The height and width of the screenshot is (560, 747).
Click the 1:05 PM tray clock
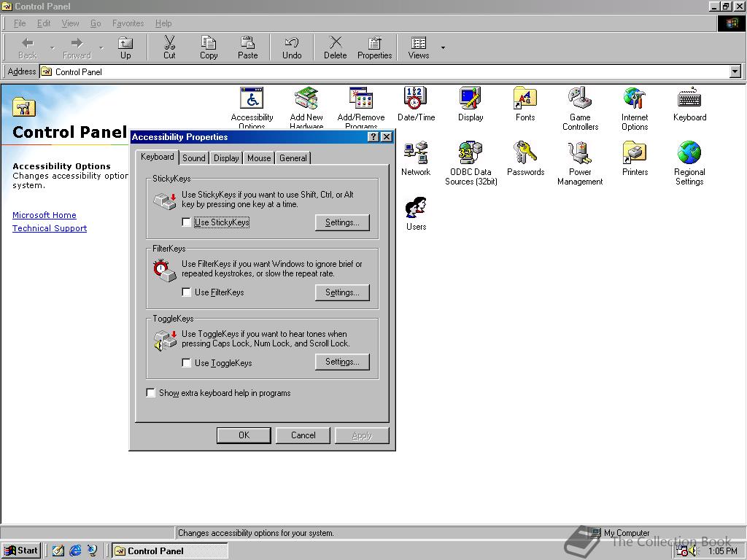(x=722, y=551)
